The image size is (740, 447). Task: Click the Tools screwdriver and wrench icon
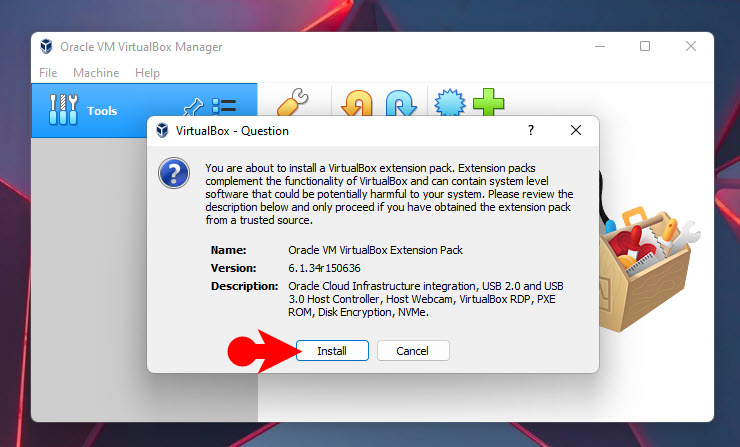[x=63, y=110]
